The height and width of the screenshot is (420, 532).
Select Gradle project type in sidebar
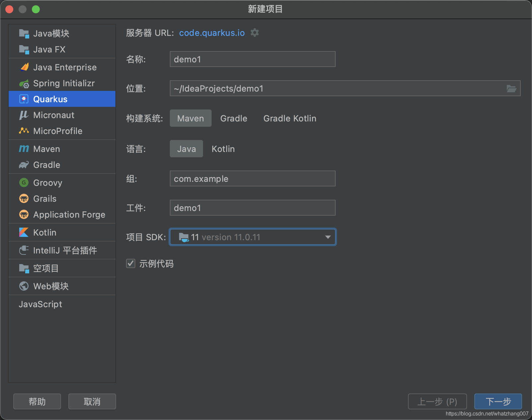click(62, 165)
